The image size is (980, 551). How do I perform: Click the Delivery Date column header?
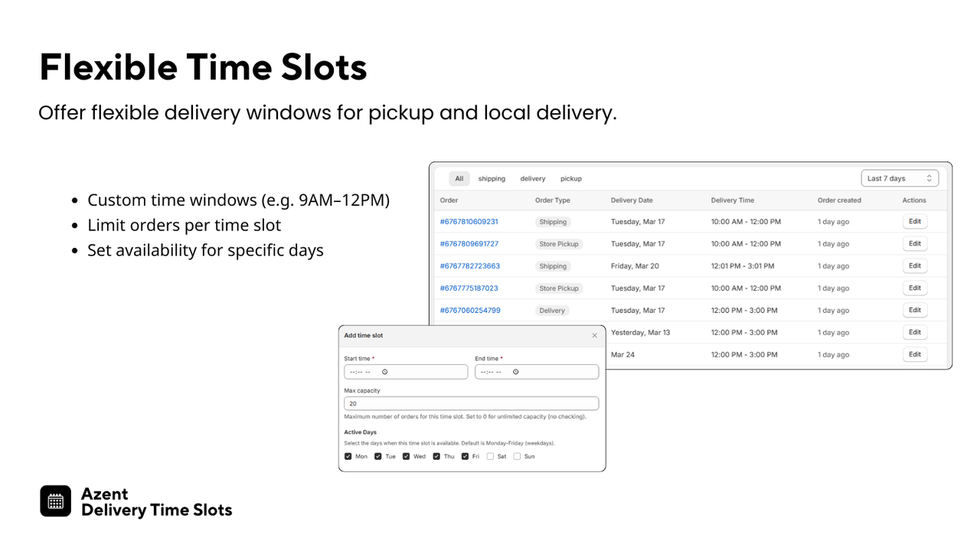pyautogui.click(x=632, y=201)
